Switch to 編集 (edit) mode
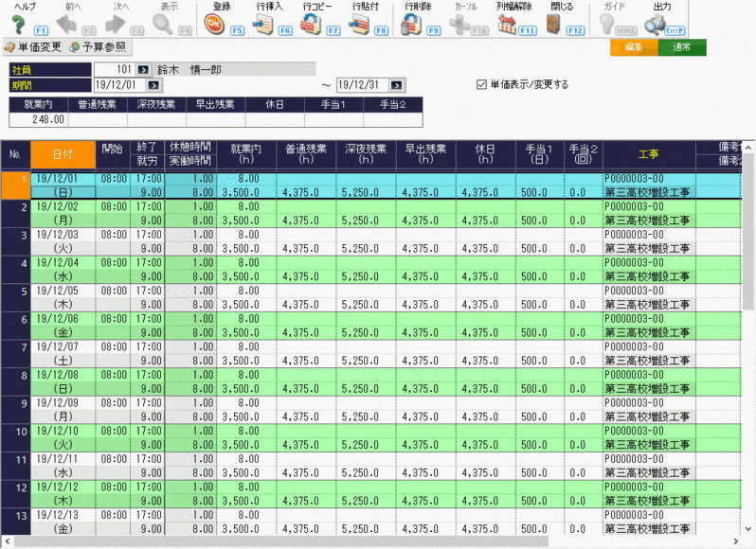Viewport: 756px width, 549px height. [634, 47]
